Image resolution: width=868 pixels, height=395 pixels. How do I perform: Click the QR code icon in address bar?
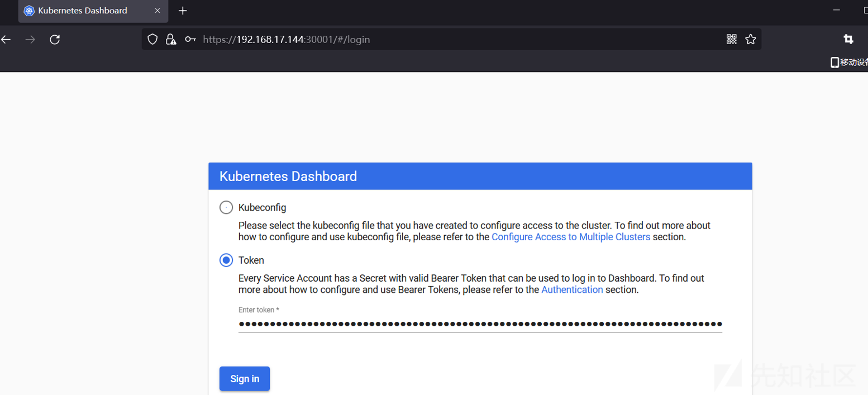pos(732,39)
